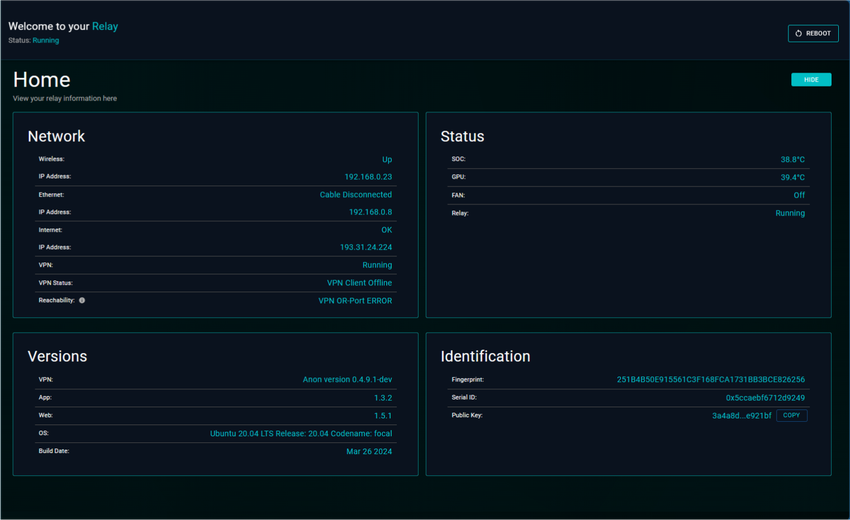
Task: Click the truncated public key 3a4a8d...e921bf
Action: [x=741, y=415]
